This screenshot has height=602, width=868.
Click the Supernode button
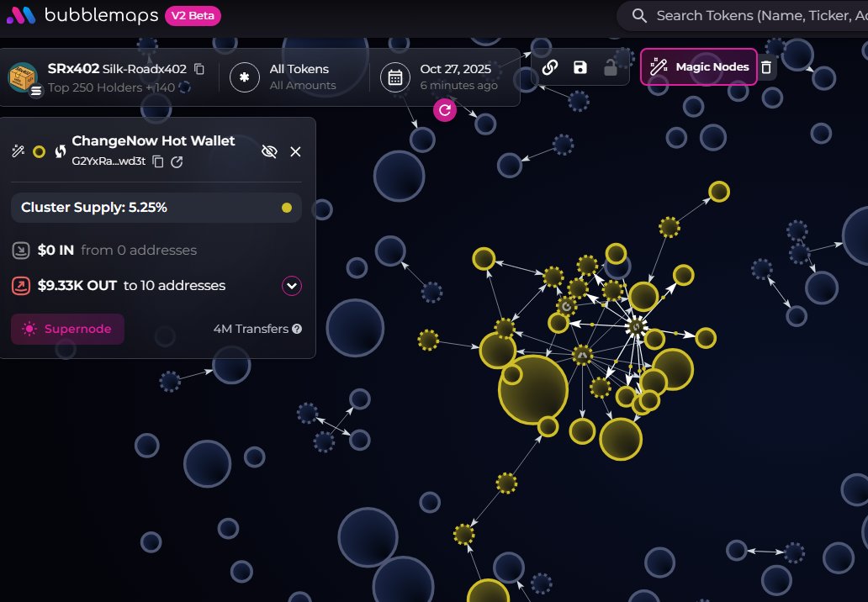[67, 329]
